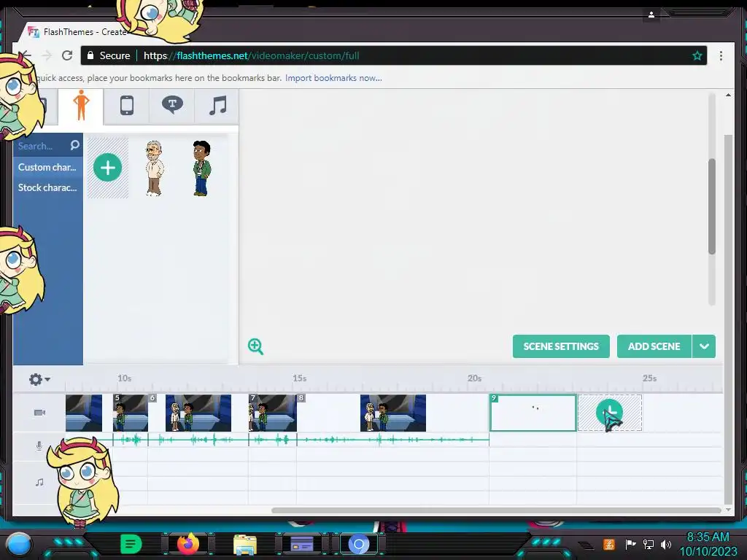This screenshot has height=560, width=747.
Task: Open the green notes app on taskbar
Action: [131, 544]
